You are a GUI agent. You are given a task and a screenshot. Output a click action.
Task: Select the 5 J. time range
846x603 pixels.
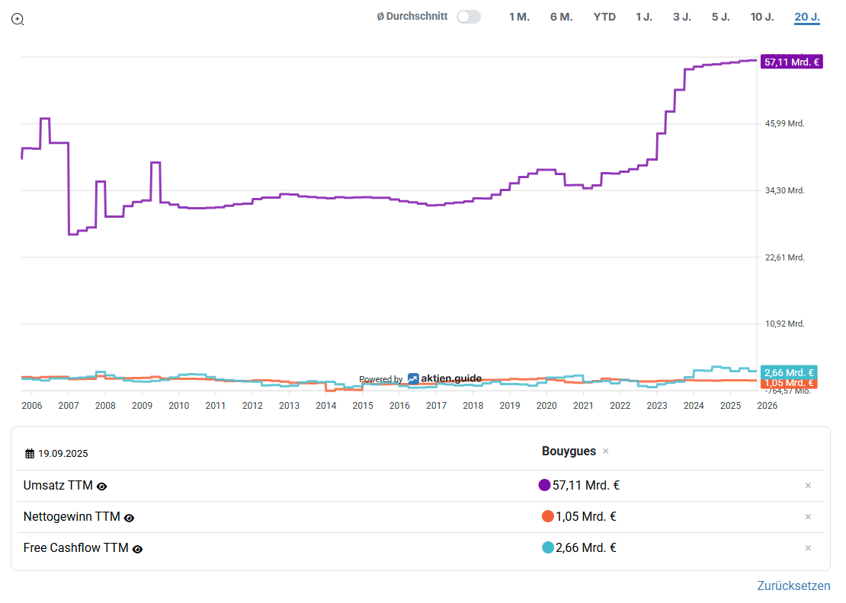[x=721, y=17]
